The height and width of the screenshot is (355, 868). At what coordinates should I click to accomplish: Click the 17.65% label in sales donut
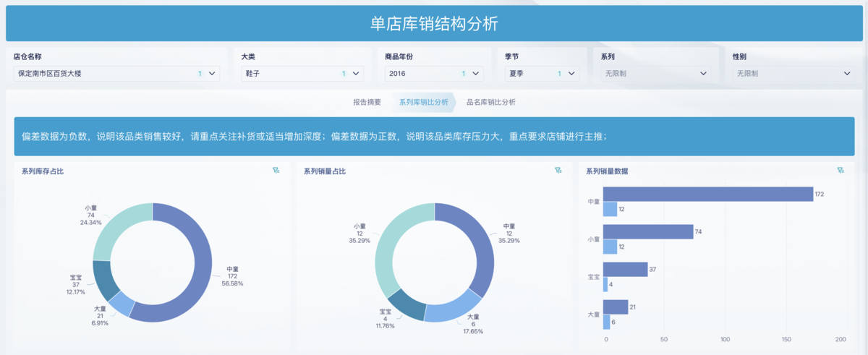(x=472, y=331)
